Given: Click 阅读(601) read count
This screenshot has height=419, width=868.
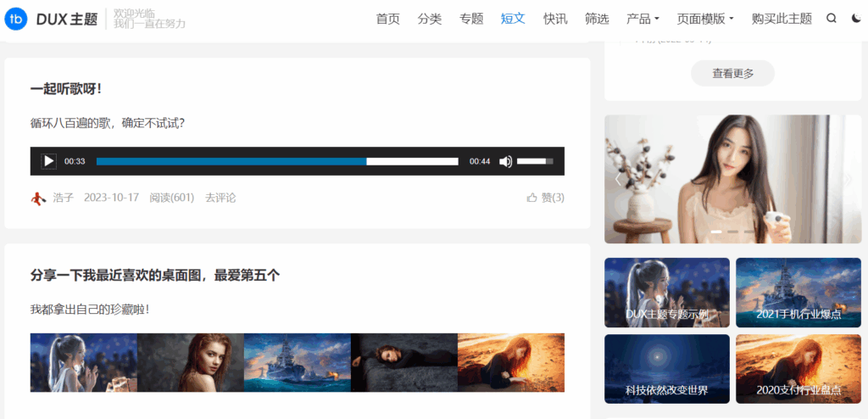Looking at the screenshot, I should click(x=171, y=198).
